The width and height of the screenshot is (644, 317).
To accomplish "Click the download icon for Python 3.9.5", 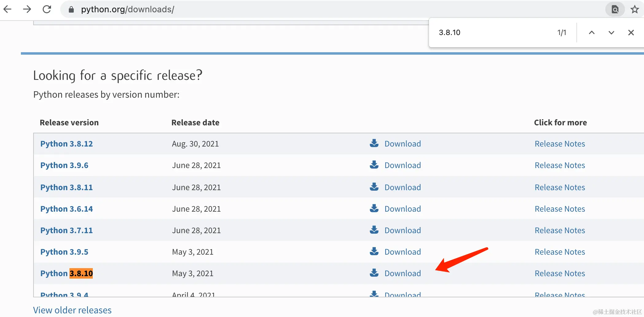I will tap(374, 251).
